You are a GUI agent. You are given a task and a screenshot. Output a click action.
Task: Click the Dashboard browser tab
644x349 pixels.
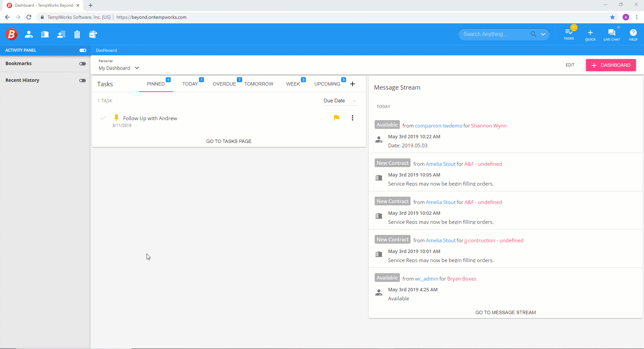[x=44, y=5]
